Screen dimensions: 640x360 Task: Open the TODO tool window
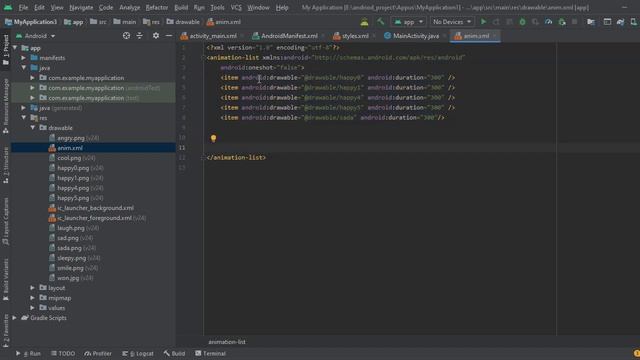(x=63, y=353)
